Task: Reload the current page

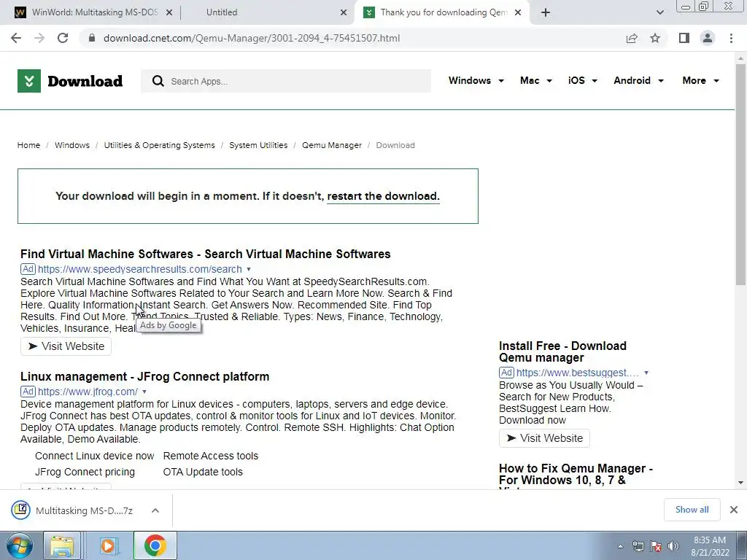Action: (63, 38)
